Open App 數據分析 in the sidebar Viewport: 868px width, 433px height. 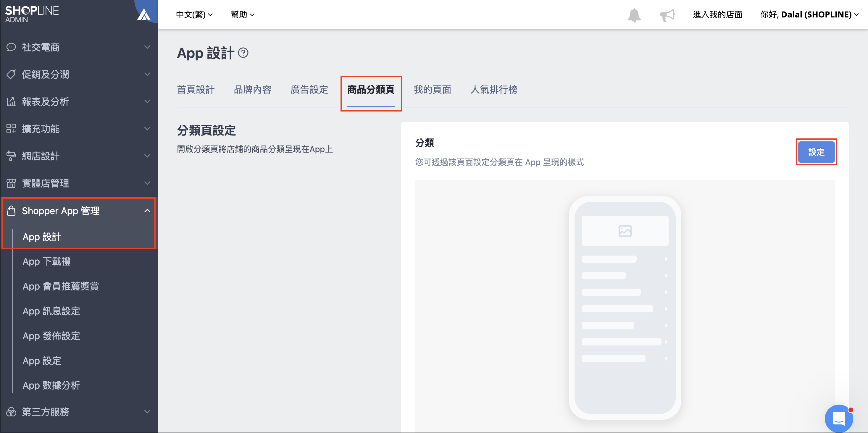pyautogui.click(x=51, y=385)
